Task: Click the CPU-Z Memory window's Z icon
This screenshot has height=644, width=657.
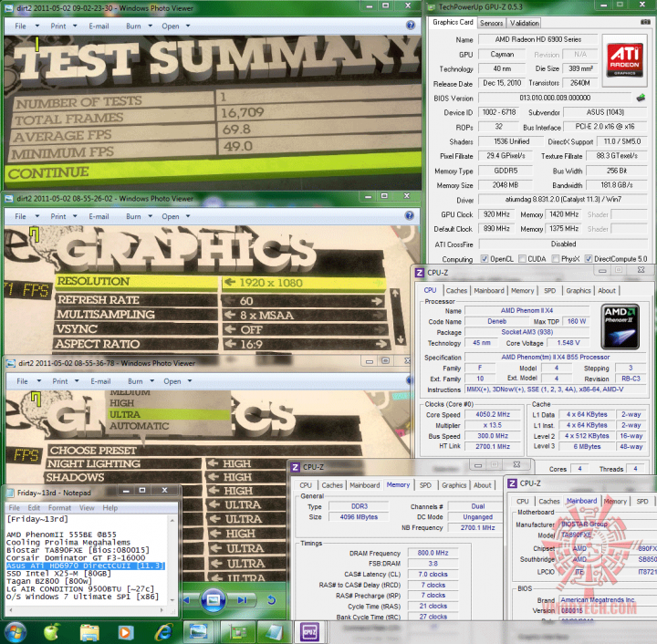Action: pos(296,467)
